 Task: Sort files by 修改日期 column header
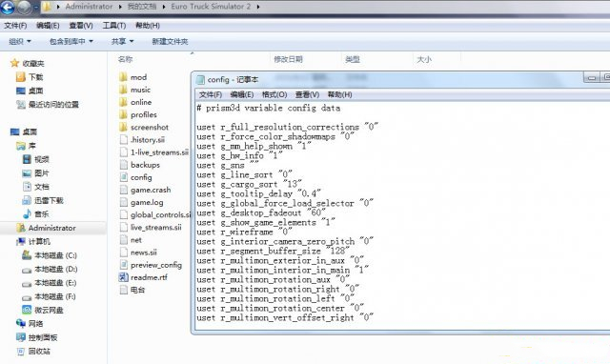click(x=288, y=59)
